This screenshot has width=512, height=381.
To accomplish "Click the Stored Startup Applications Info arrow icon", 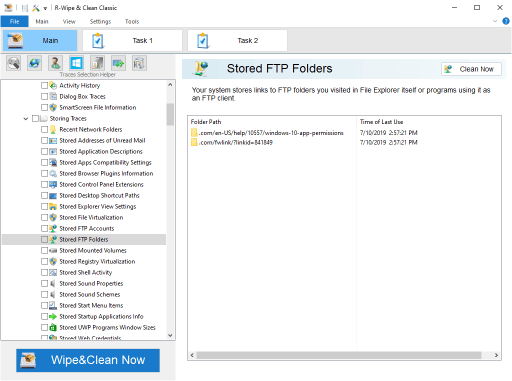I will pyautogui.click(x=53, y=316).
